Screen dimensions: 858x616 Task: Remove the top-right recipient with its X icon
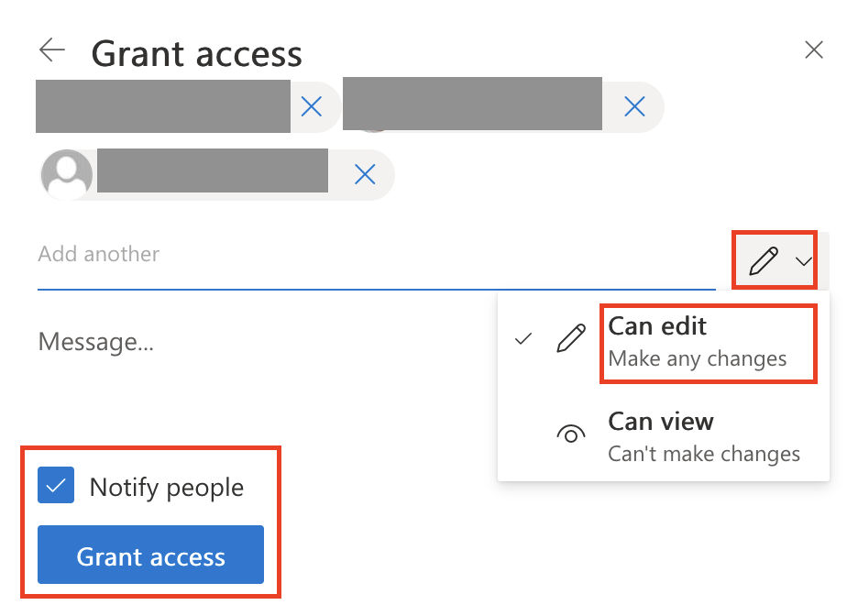tap(634, 107)
